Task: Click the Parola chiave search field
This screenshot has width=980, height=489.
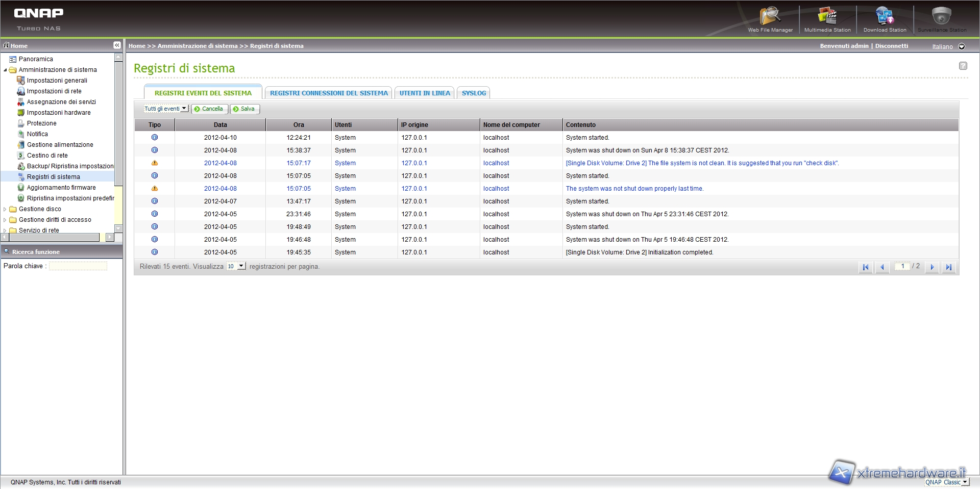Action: [78, 266]
